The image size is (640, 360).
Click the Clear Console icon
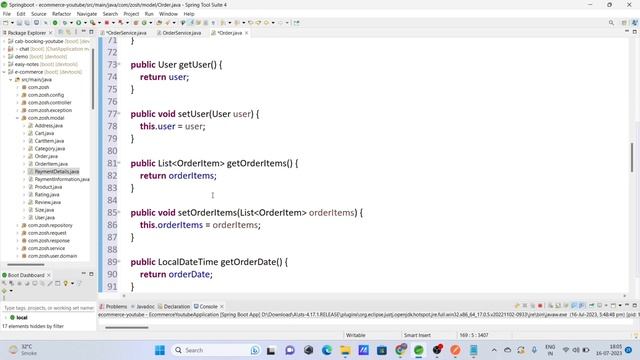point(550,305)
